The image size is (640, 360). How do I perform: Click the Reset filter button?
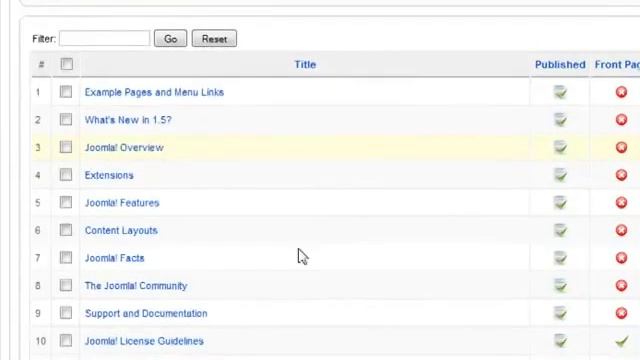(x=214, y=39)
